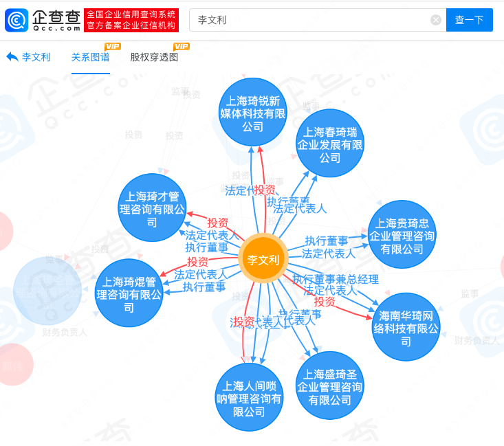This screenshot has width=504, height=446.
Task: Click 法定代表人 label near 上海春琦瑞 node
Action: (300, 209)
